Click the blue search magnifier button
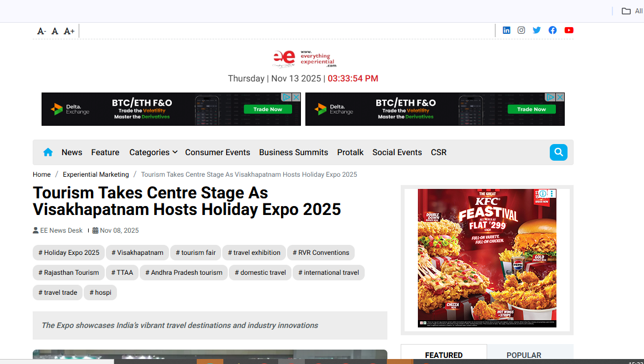Image resolution: width=644 pixels, height=364 pixels. tap(558, 152)
